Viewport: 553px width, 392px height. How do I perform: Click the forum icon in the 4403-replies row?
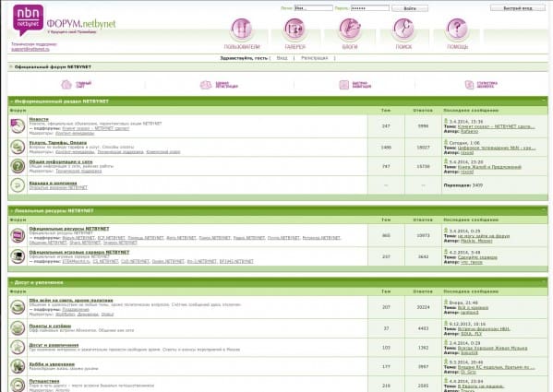pos(18,328)
